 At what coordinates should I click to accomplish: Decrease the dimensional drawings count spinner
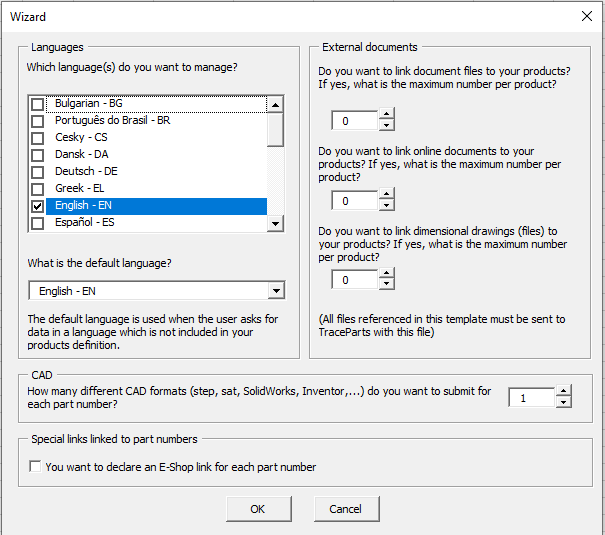(x=387, y=286)
